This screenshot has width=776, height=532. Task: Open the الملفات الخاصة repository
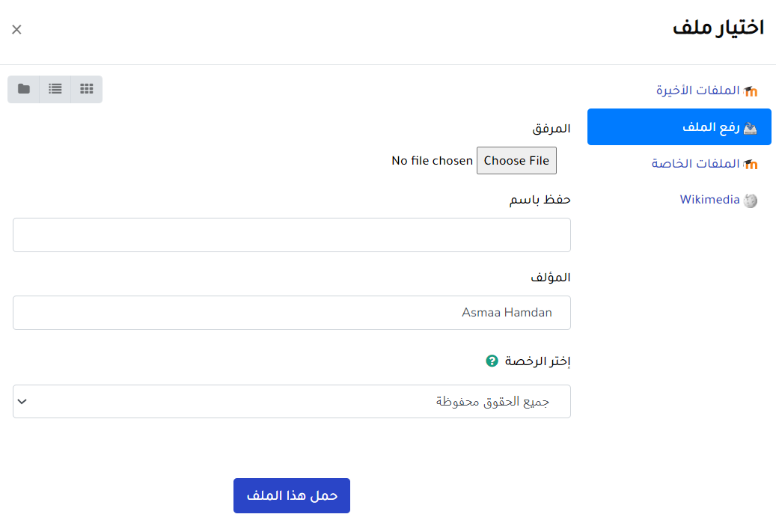point(695,164)
